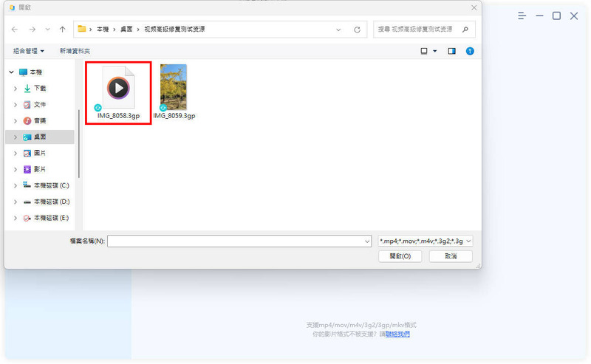Minimize the background app window

[539, 16]
